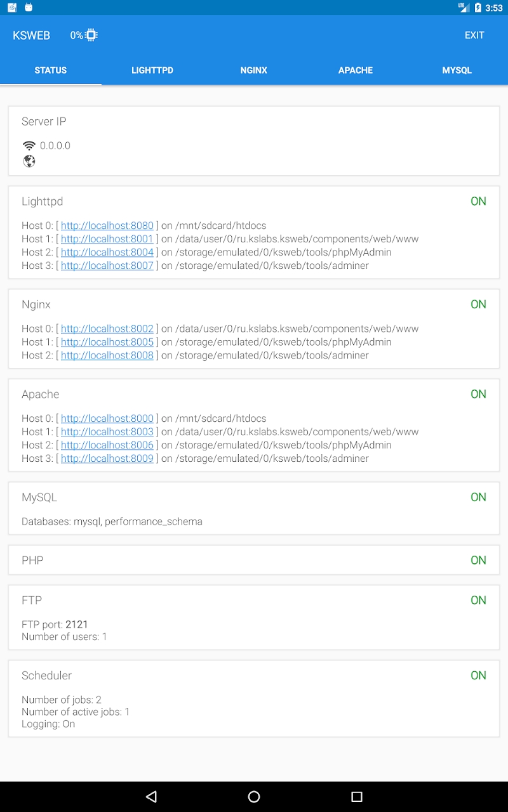
Task: Tap the Android Home navigation button
Action: (254, 796)
